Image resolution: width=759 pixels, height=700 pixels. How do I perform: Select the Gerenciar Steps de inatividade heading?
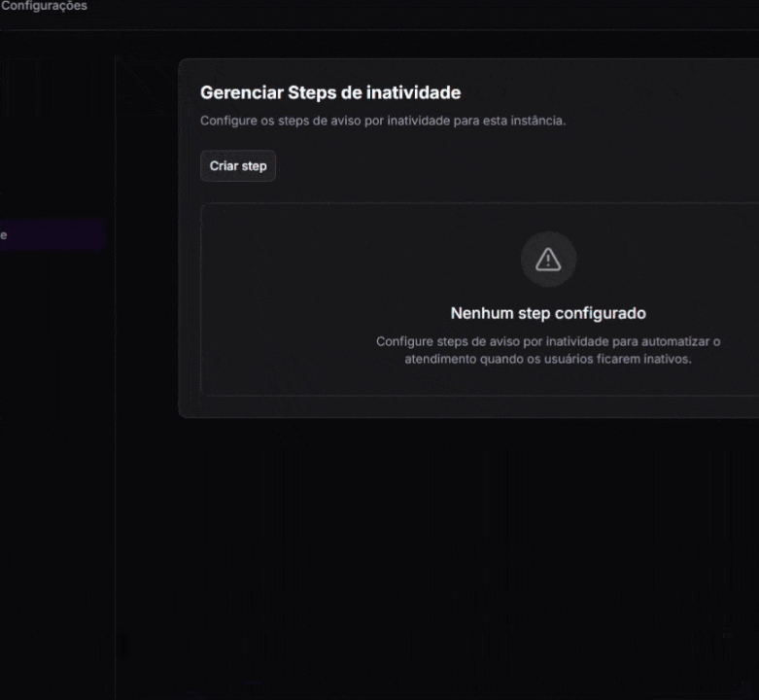[x=330, y=92]
